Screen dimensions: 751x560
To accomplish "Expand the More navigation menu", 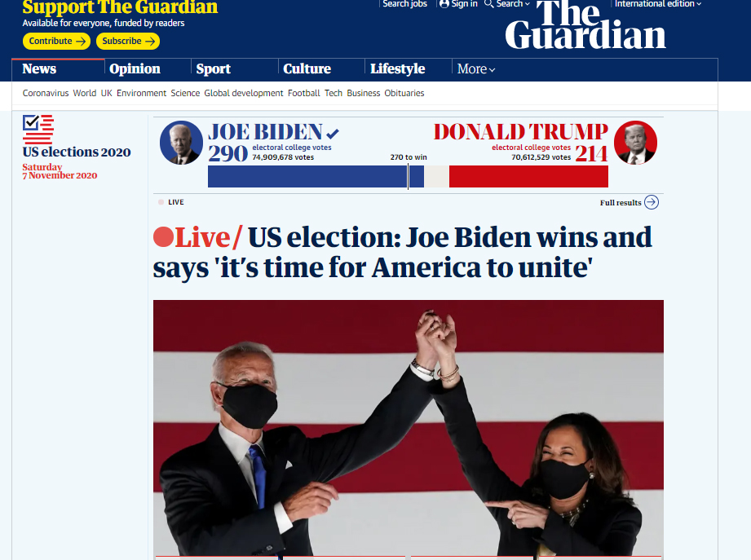I will tap(475, 69).
